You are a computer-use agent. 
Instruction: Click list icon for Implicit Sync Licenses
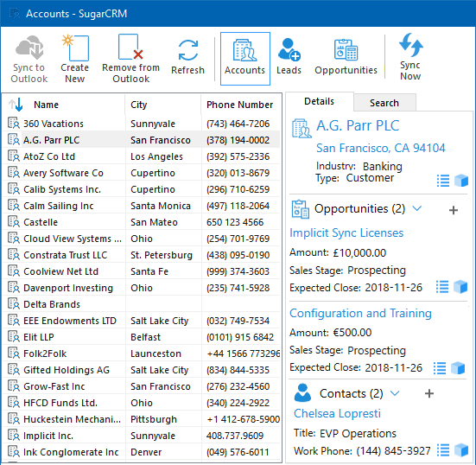click(x=442, y=287)
